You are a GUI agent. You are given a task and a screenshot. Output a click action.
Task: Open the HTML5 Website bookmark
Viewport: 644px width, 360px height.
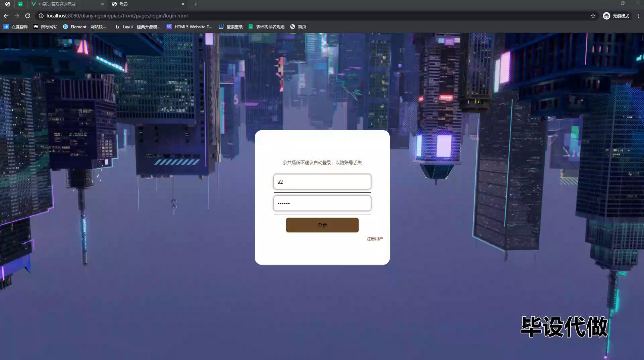coord(190,27)
